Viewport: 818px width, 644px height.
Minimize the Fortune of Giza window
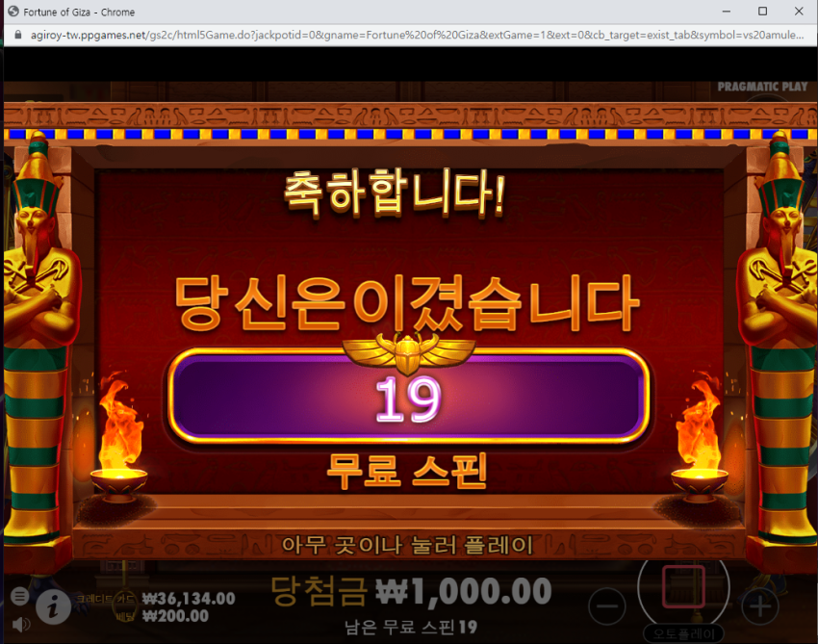pyautogui.click(x=727, y=11)
